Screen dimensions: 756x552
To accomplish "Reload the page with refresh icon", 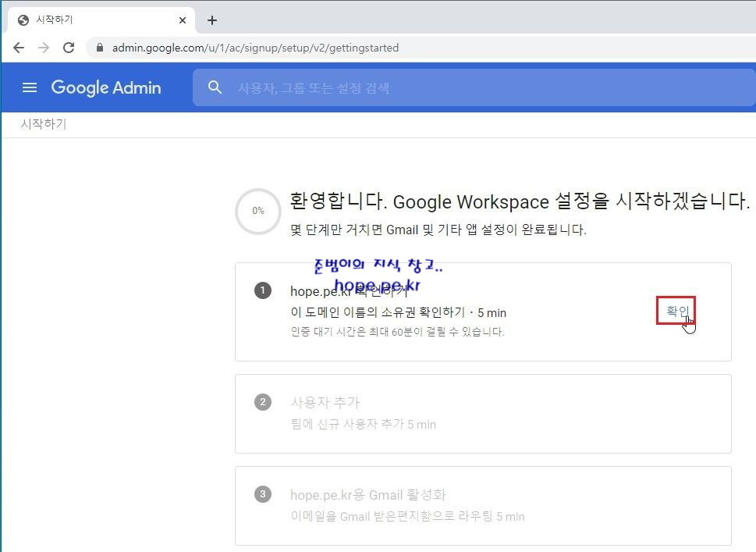I will click(69, 48).
